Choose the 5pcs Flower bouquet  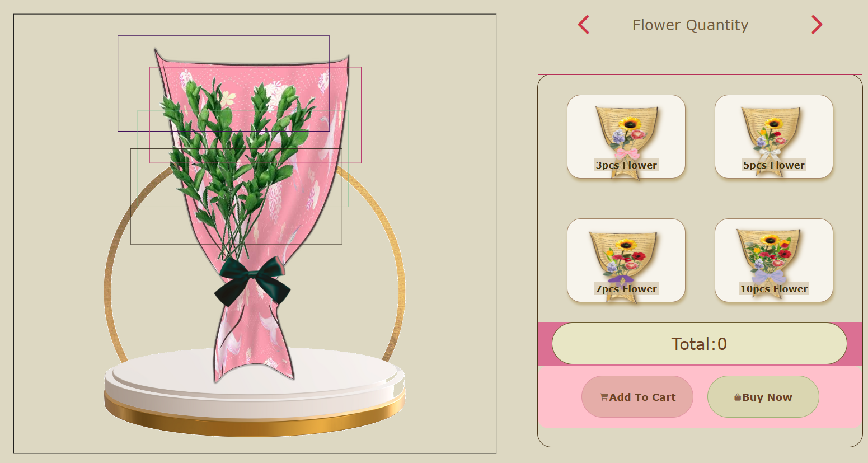(774, 137)
